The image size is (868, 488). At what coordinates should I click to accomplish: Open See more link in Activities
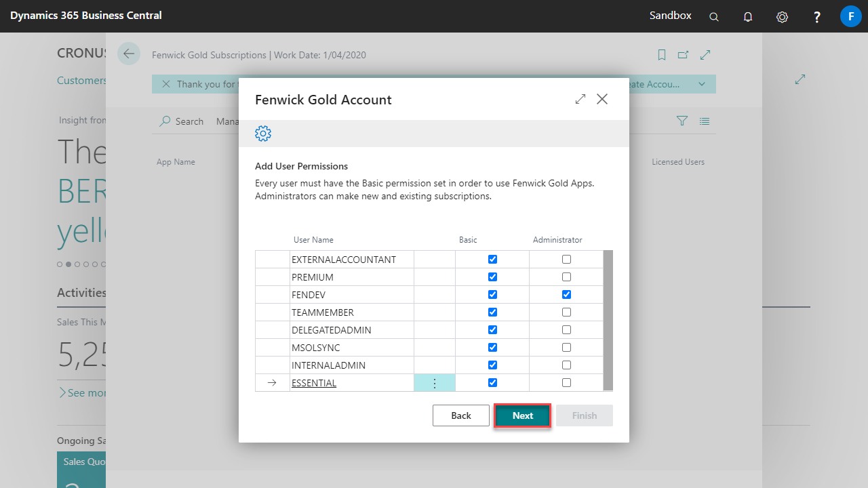pyautogui.click(x=82, y=392)
